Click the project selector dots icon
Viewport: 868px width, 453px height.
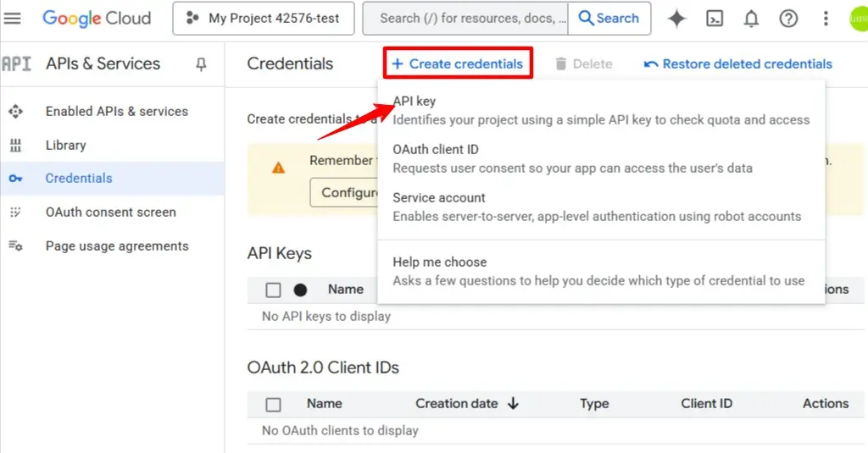click(192, 19)
